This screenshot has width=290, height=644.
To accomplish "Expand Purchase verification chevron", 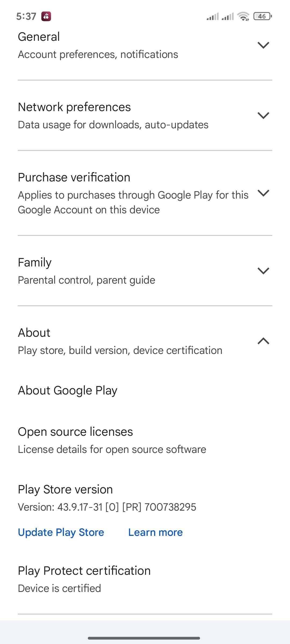I will point(263,193).
